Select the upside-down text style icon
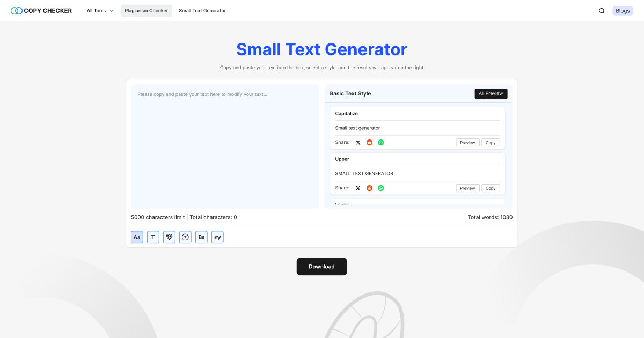 [217, 237]
